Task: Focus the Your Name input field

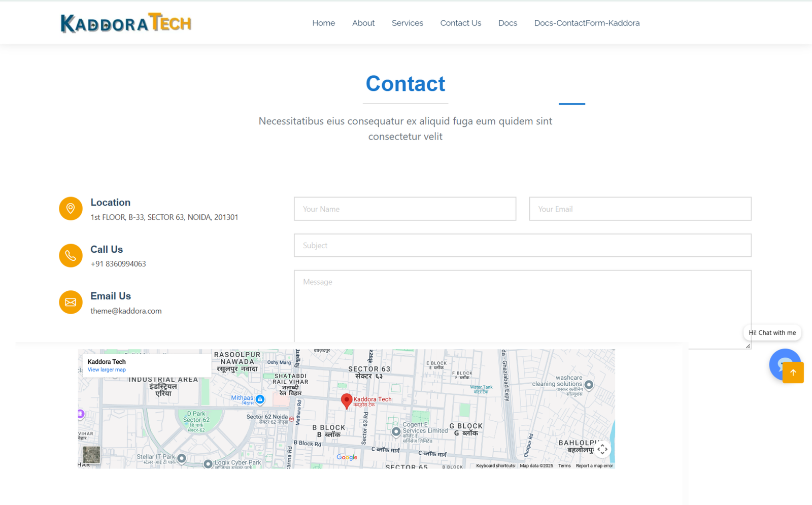Action: click(x=404, y=209)
